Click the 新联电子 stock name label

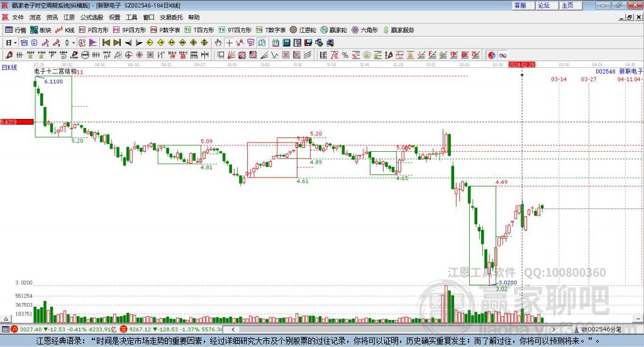(x=631, y=72)
